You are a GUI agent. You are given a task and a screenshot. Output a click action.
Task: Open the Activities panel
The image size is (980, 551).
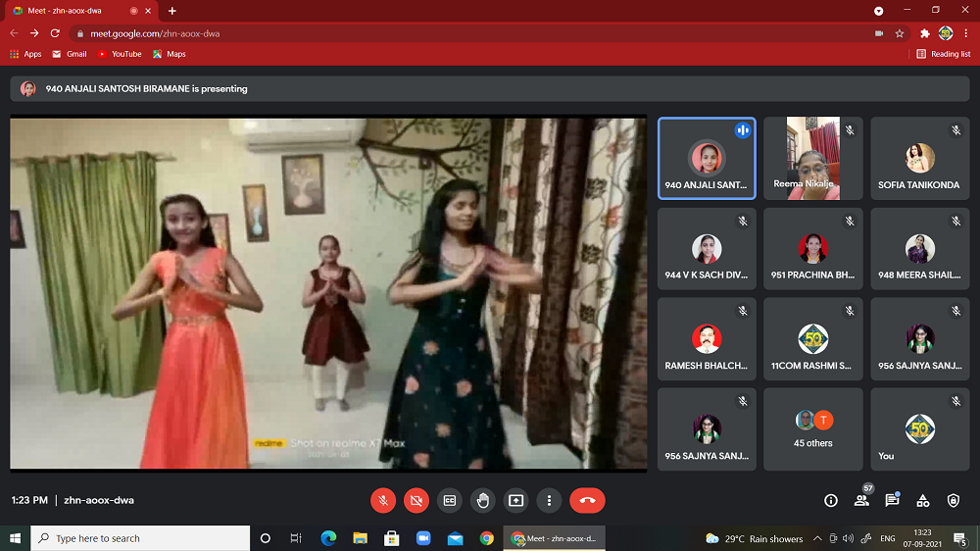click(x=922, y=500)
